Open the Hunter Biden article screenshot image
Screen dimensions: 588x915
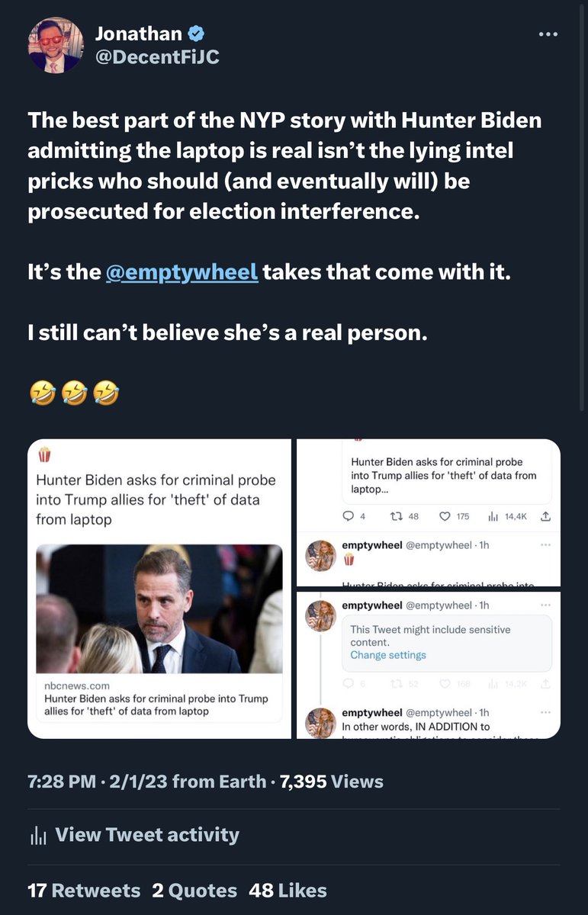159,589
